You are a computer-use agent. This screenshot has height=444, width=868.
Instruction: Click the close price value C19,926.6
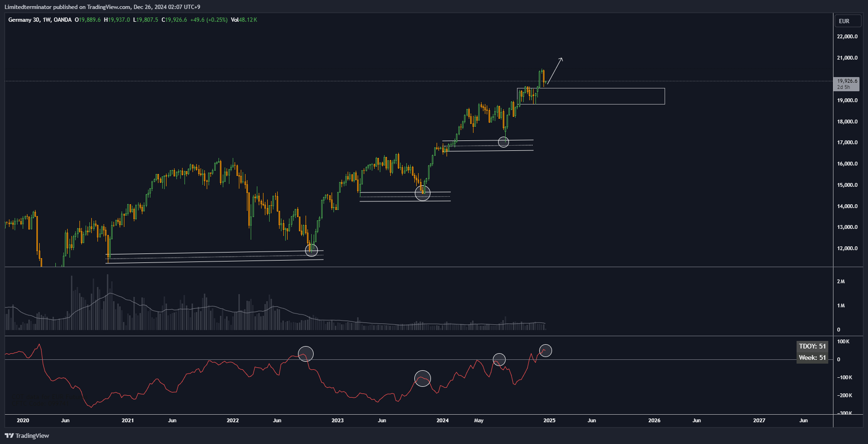(174, 20)
